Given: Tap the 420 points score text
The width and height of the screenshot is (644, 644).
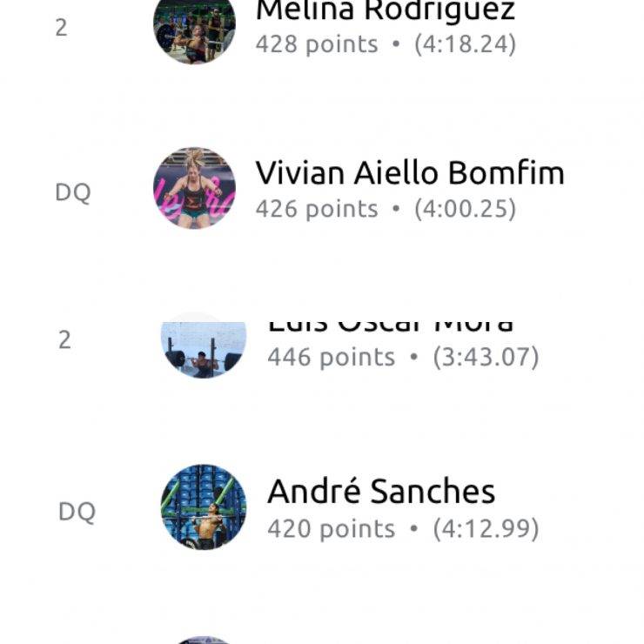Looking at the screenshot, I should click(331, 528).
